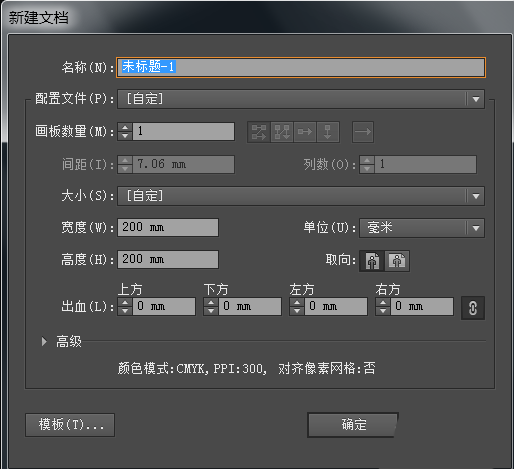Click the 名称 name field with 未标题-1
Viewport: 514px width, 469px height.
301,67
